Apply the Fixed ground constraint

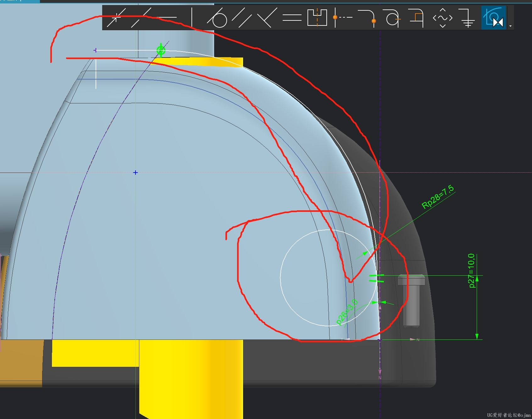click(x=467, y=18)
